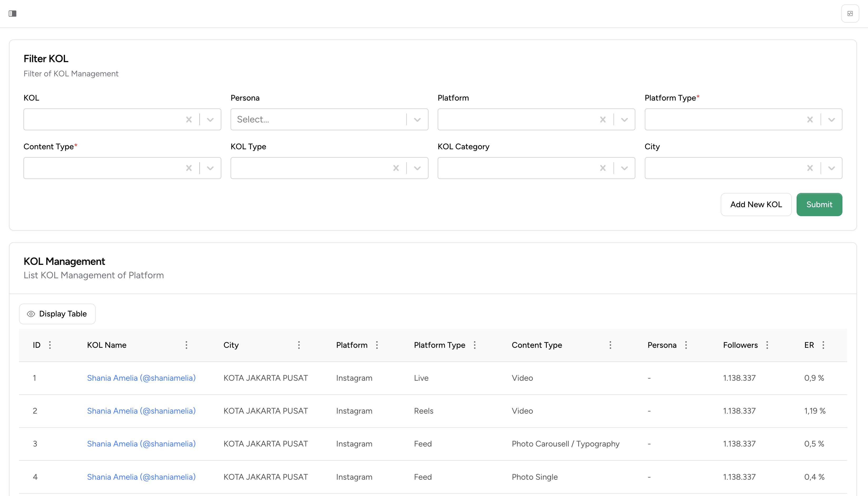Open City column three-dot menu
Screen dimensions: 868x496
click(x=299, y=345)
